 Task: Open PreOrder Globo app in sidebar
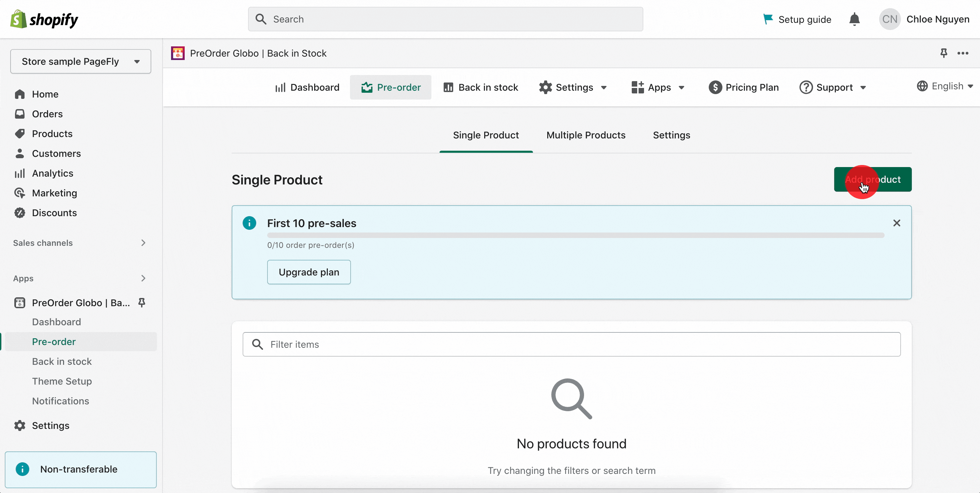point(81,303)
